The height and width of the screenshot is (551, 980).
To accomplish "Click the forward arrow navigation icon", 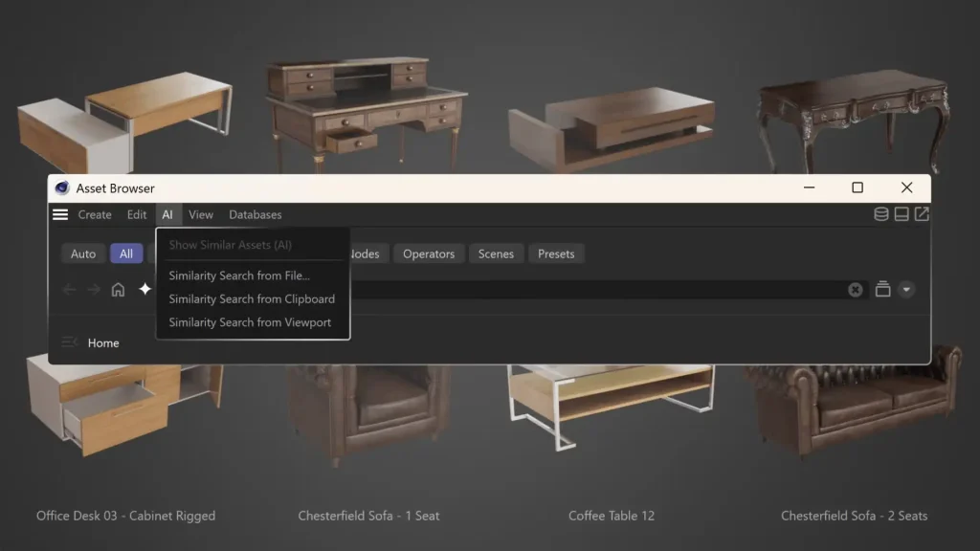I will pyautogui.click(x=94, y=290).
